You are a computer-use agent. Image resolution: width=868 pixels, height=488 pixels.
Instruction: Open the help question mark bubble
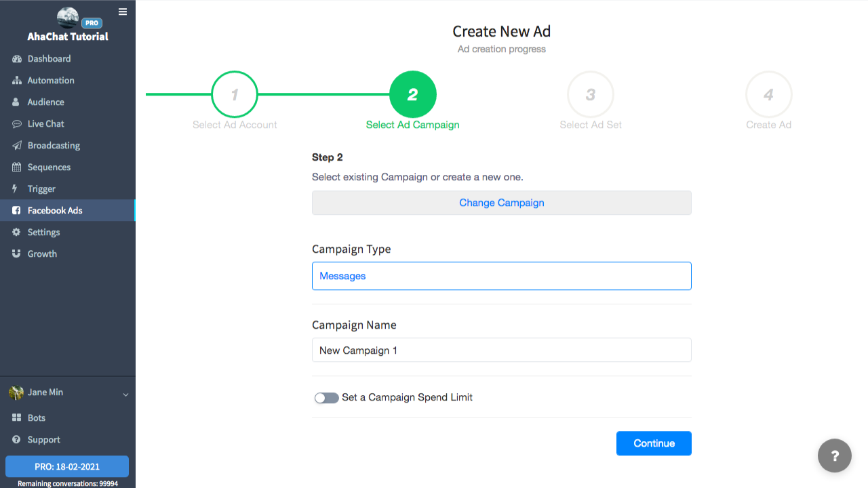tap(834, 455)
